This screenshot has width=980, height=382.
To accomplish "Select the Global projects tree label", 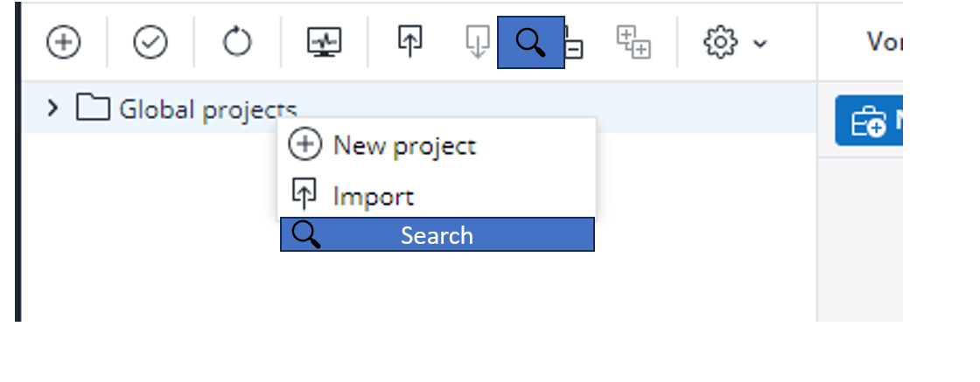I will pos(207,110).
